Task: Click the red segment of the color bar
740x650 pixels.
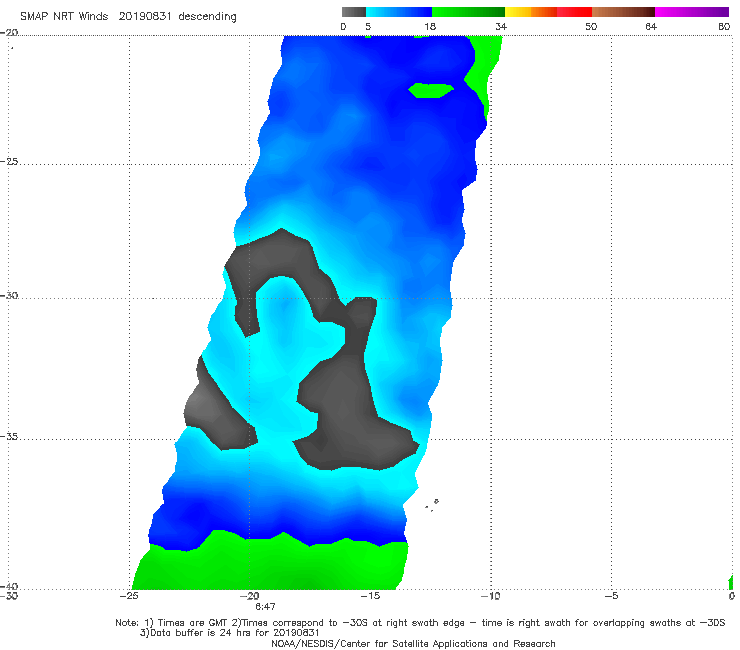Action: coord(574,12)
